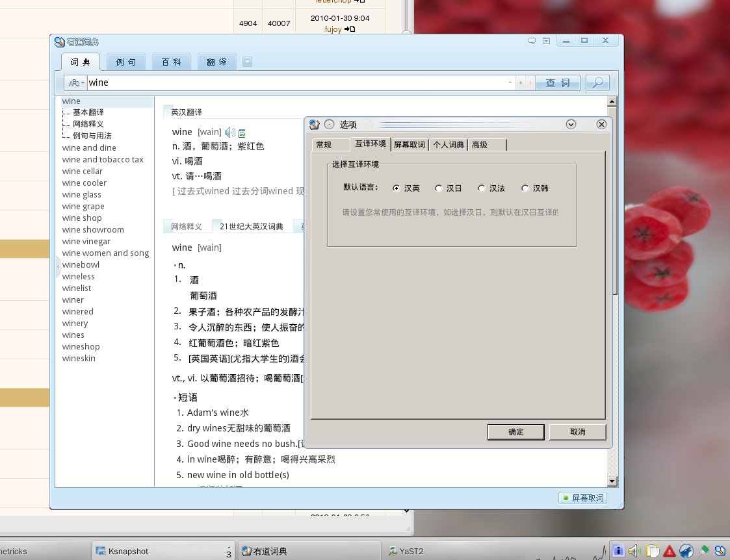730x560 pixels.
Task: Open the clipboard tool in system tray
Action: (652, 551)
